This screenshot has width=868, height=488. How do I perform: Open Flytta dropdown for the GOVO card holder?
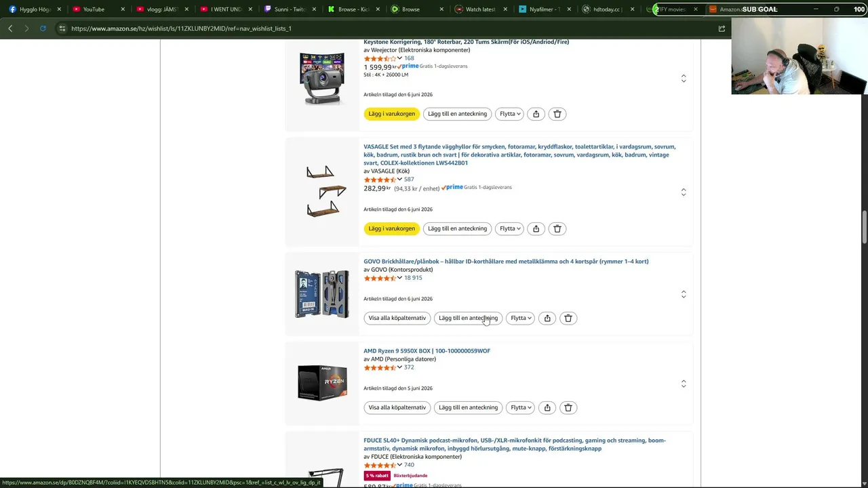coord(520,318)
